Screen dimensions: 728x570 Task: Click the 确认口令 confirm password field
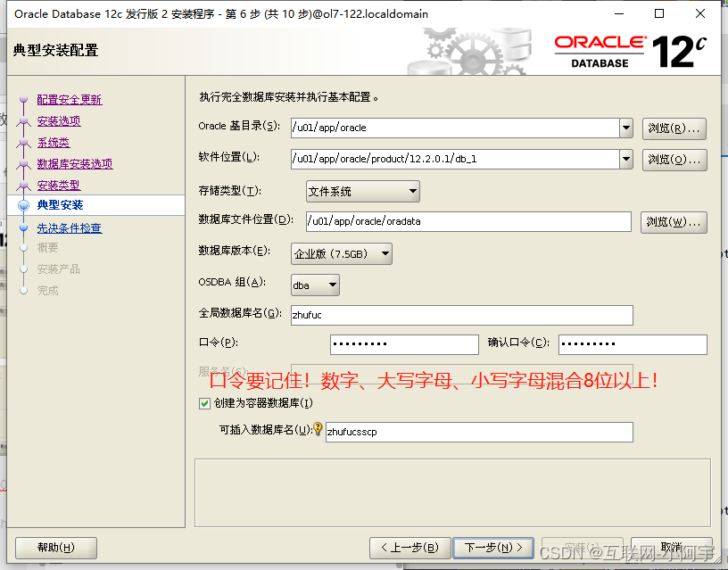(633, 344)
